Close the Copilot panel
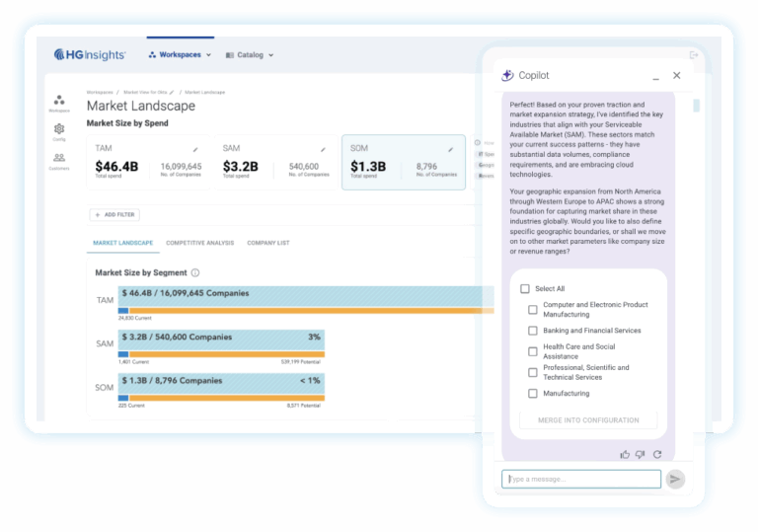The image size is (758, 532). 677,75
